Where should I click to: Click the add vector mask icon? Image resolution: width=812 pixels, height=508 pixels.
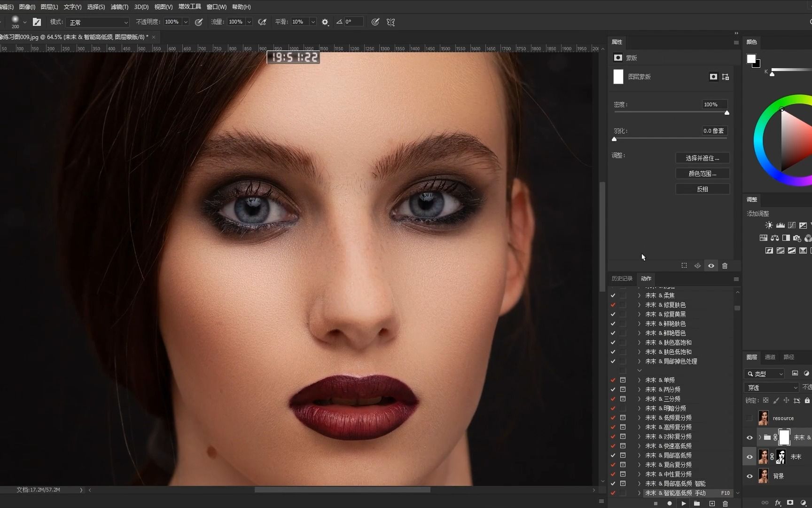(726, 77)
